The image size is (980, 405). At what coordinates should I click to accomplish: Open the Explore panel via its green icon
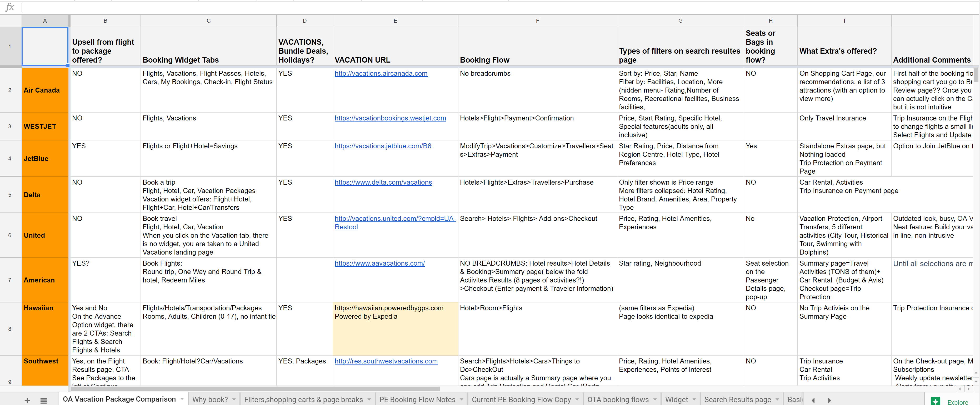pyautogui.click(x=936, y=402)
